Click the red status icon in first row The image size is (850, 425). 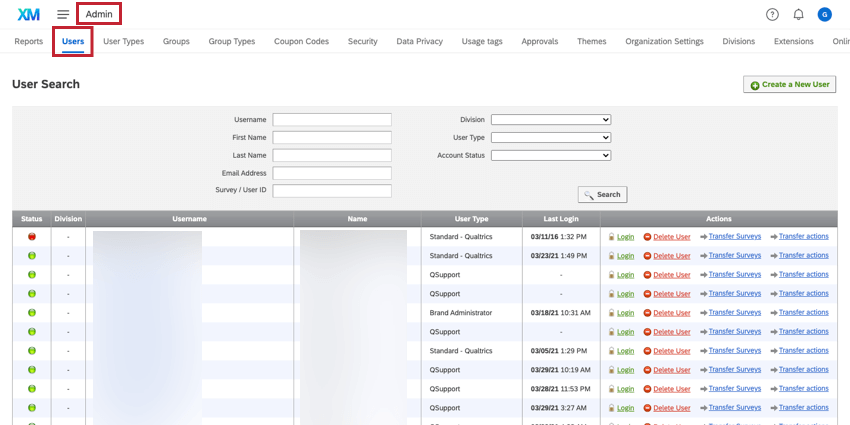pyautogui.click(x=31, y=237)
